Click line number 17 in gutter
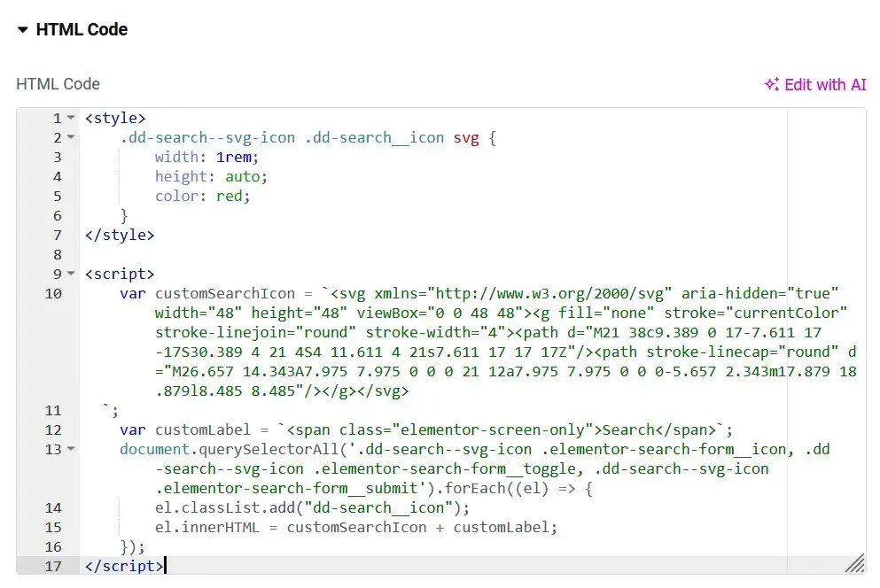The height and width of the screenshot is (588, 880). [x=53, y=566]
